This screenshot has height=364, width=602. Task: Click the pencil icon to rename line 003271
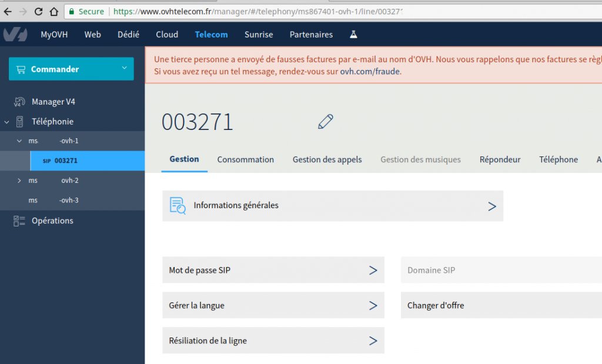(x=325, y=122)
